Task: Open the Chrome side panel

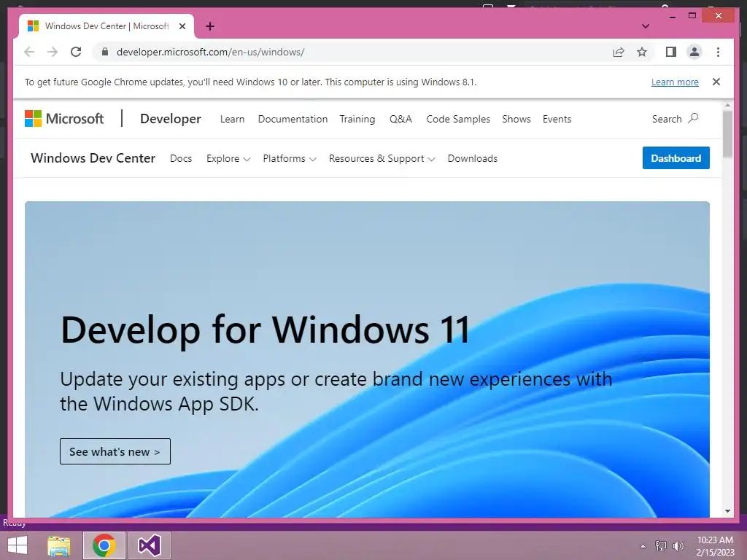Action: click(x=671, y=52)
